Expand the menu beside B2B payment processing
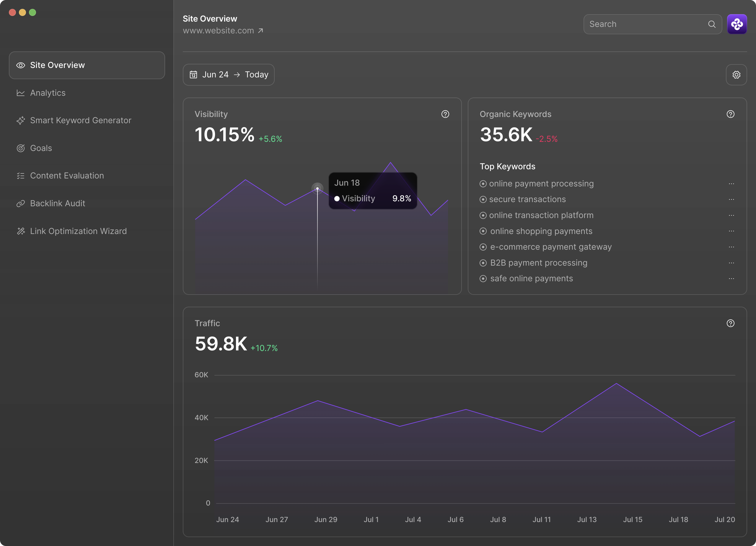 click(x=731, y=263)
